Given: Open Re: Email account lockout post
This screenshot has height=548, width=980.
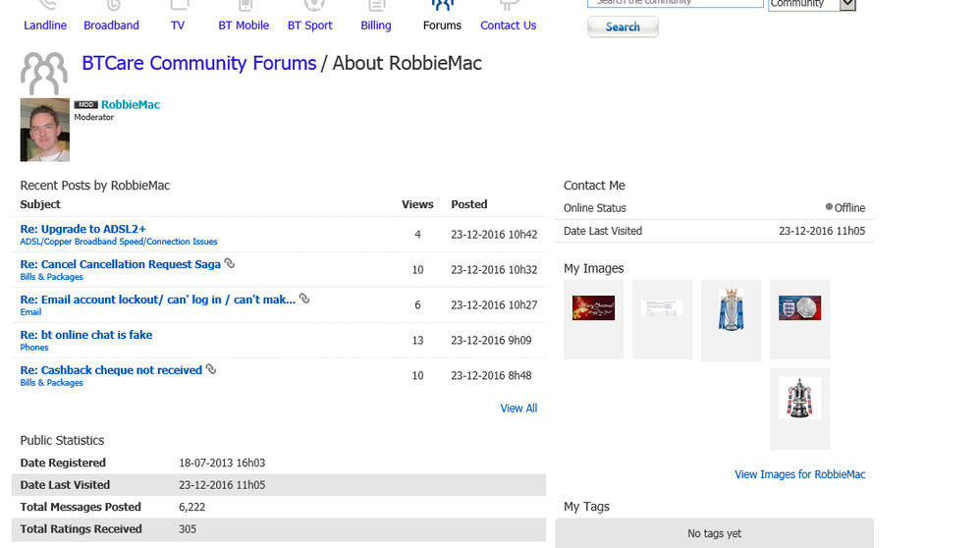Looking at the screenshot, I should click(x=157, y=300).
